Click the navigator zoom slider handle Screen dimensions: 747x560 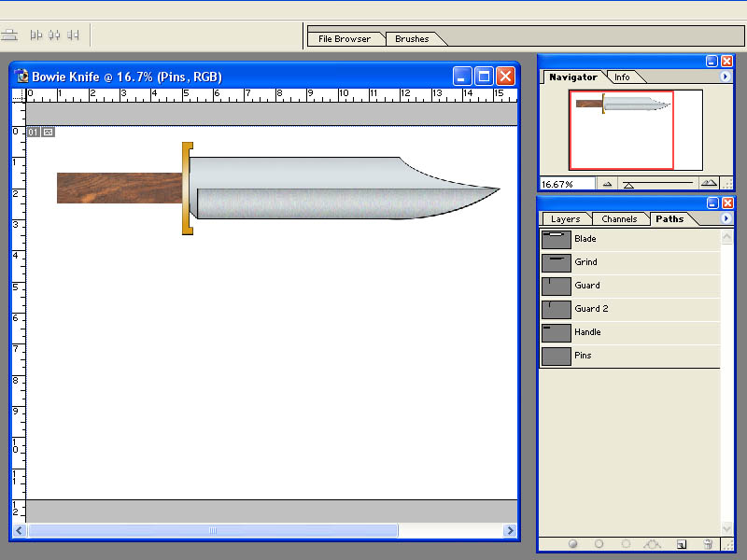tap(628, 185)
